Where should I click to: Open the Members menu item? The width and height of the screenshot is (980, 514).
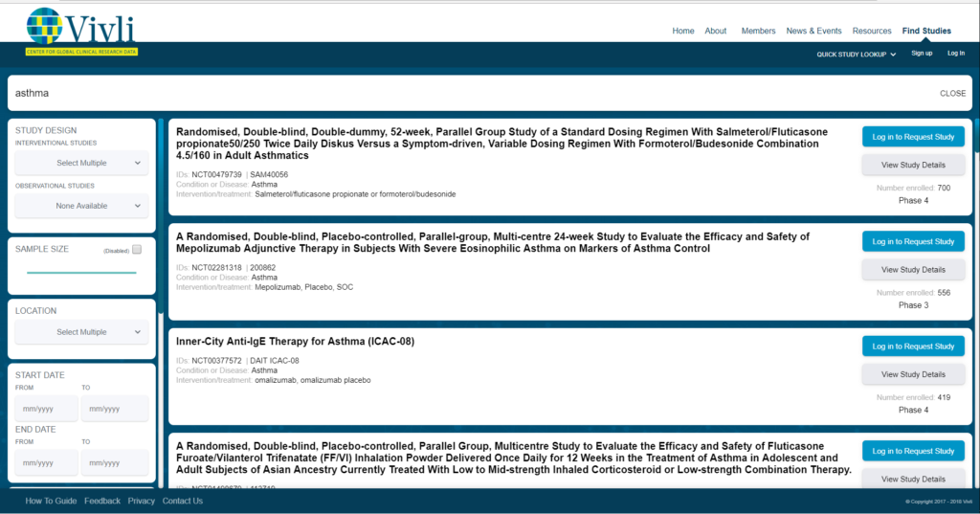pyautogui.click(x=758, y=31)
